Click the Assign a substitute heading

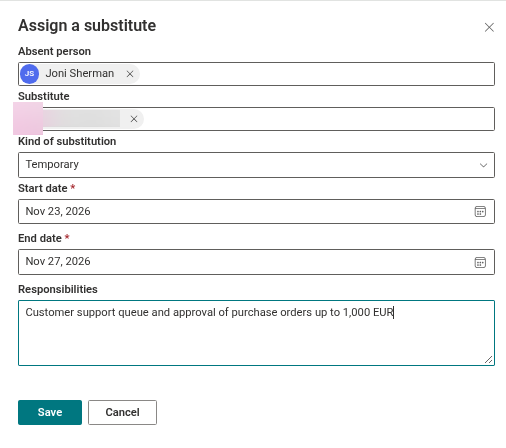pos(87,26)
